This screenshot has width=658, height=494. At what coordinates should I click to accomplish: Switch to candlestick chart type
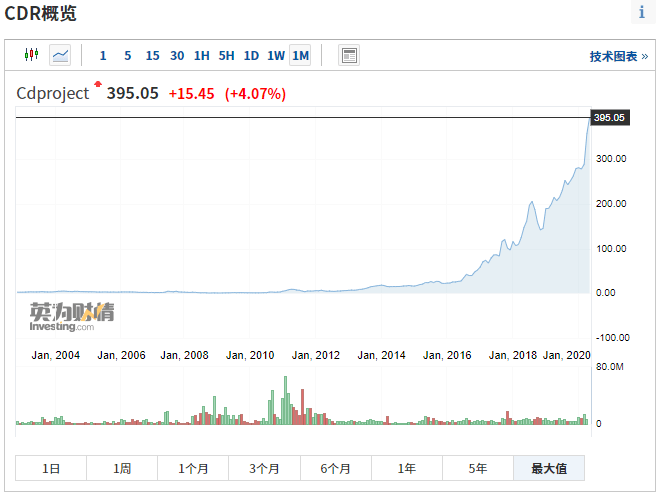[32, 55]
